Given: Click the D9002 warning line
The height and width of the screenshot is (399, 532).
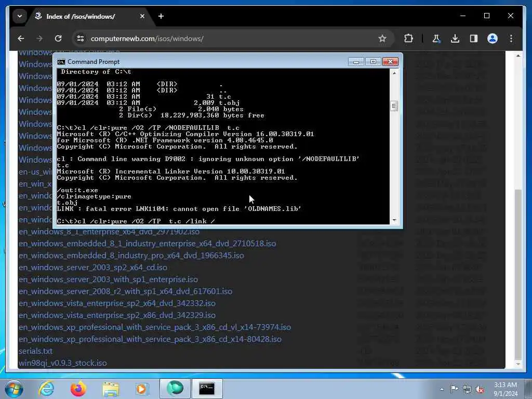Looking at the screenshot, I should click(x=208, y=159).
